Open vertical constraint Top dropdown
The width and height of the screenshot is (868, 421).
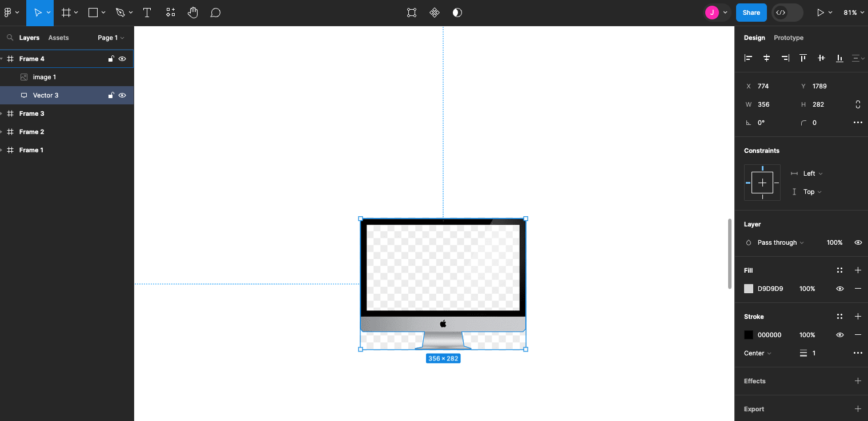tap(813, 192)
